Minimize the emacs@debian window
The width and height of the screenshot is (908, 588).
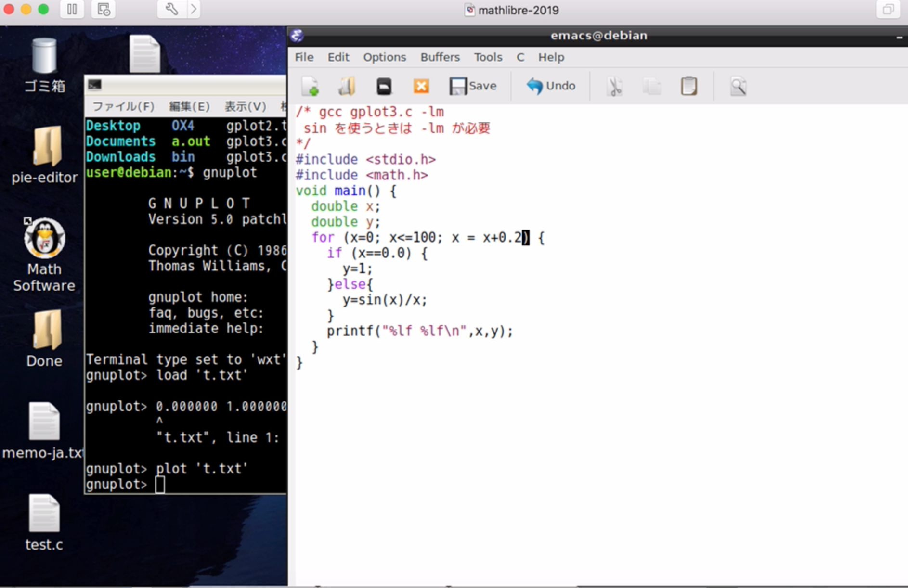tap(899, 37)
